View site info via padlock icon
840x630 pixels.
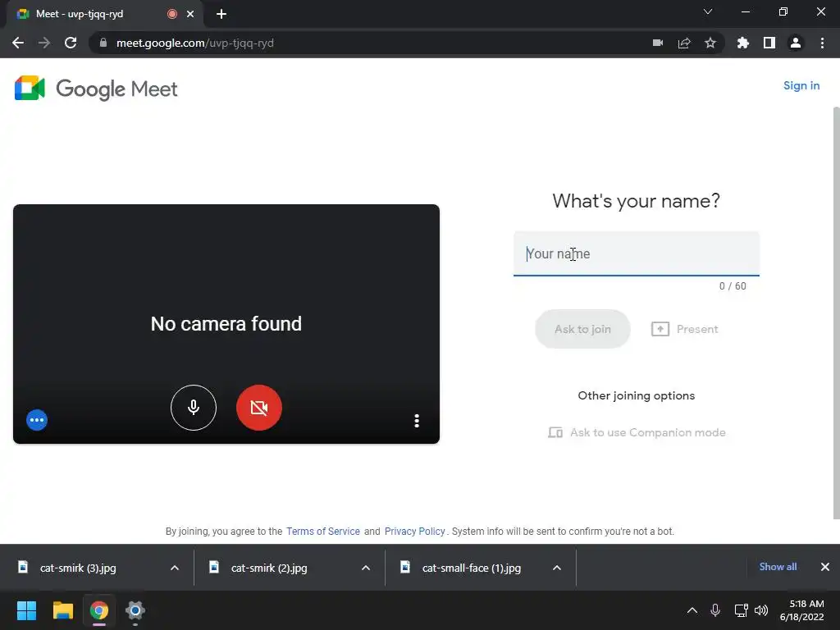(103, 43)
